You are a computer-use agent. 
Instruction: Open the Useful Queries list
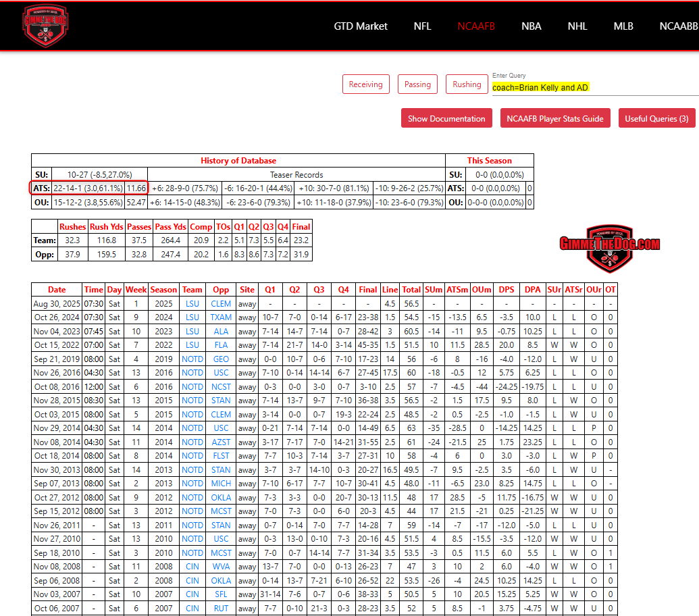[x=656, y=118]
